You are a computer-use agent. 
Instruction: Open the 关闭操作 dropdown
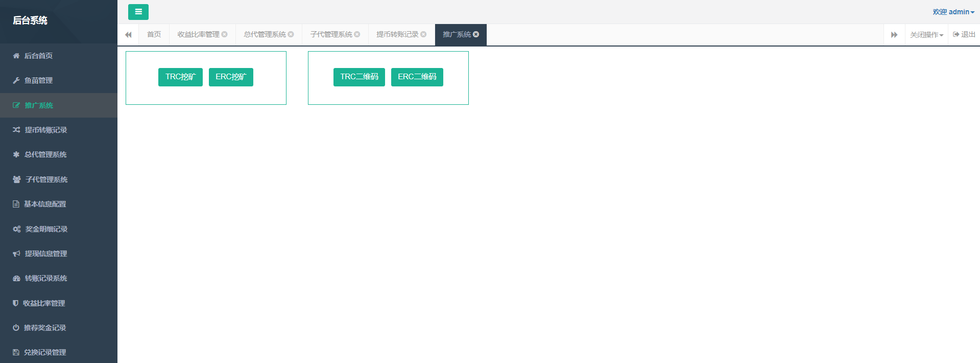pos(926,35)
